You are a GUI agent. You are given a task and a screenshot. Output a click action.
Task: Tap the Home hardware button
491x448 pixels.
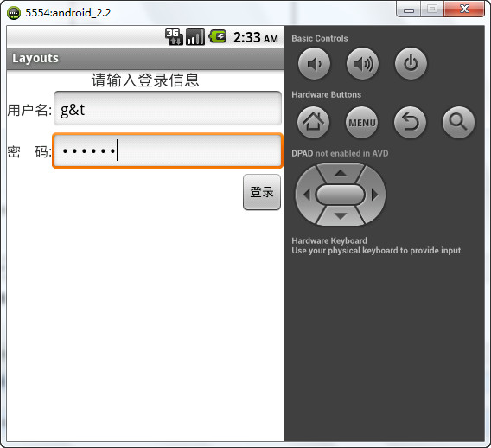tap(313, 122)
